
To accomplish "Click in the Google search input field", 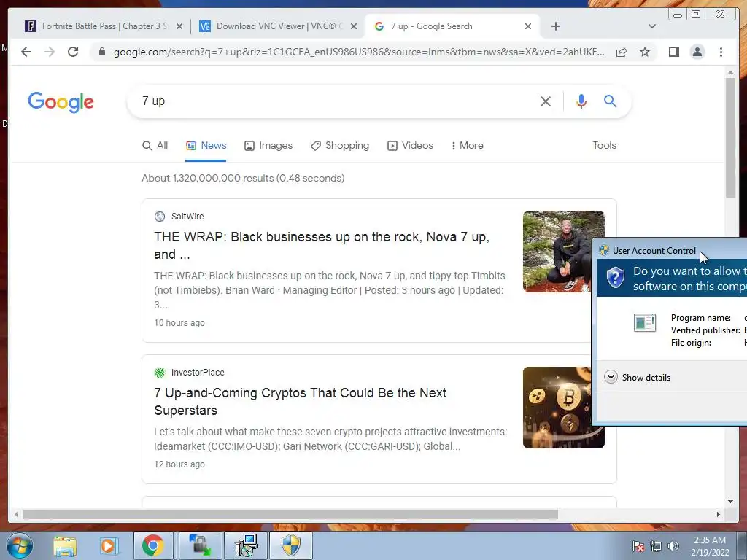I will coord(333,101).
